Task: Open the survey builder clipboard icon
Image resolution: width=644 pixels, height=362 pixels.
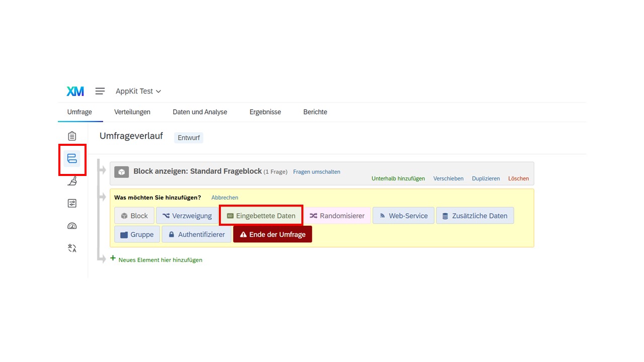Action: [x=72, y=136]
